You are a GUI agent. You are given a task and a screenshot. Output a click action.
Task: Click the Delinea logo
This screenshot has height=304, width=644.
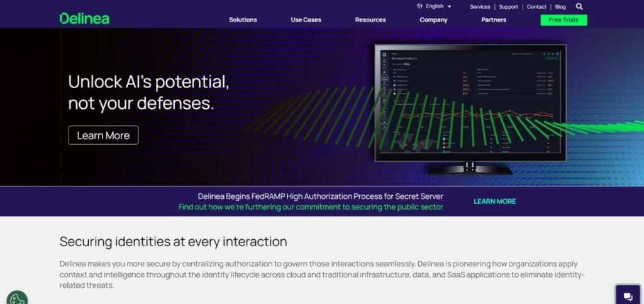[x=84, y=18]
